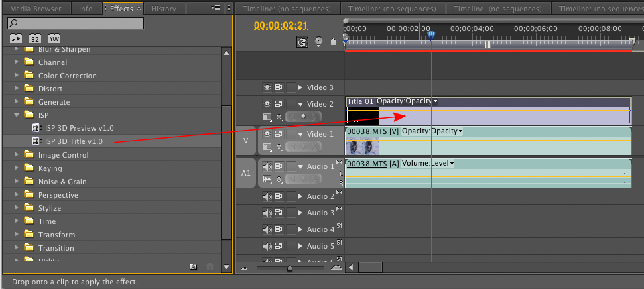Switch to the Info tab
This screenshot has height=289, width=644.
click(x=86, y=8)
